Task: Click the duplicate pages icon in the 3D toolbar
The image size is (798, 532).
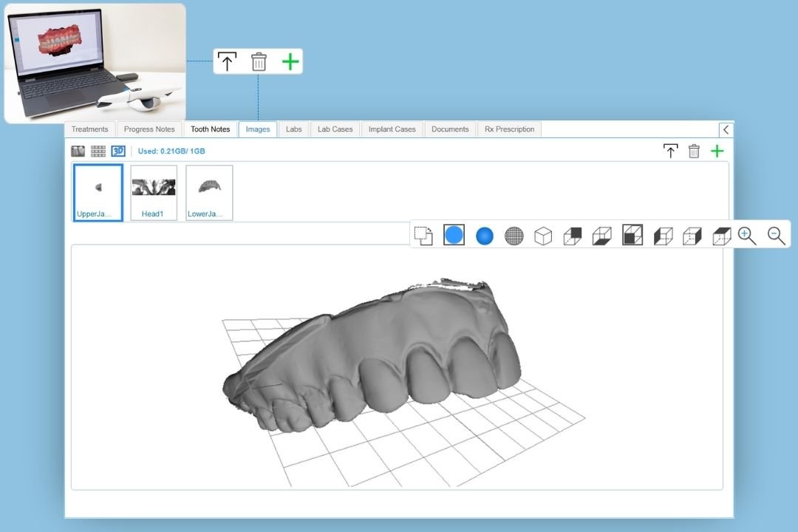Action: pyautogui.click(x=423, y=235)
